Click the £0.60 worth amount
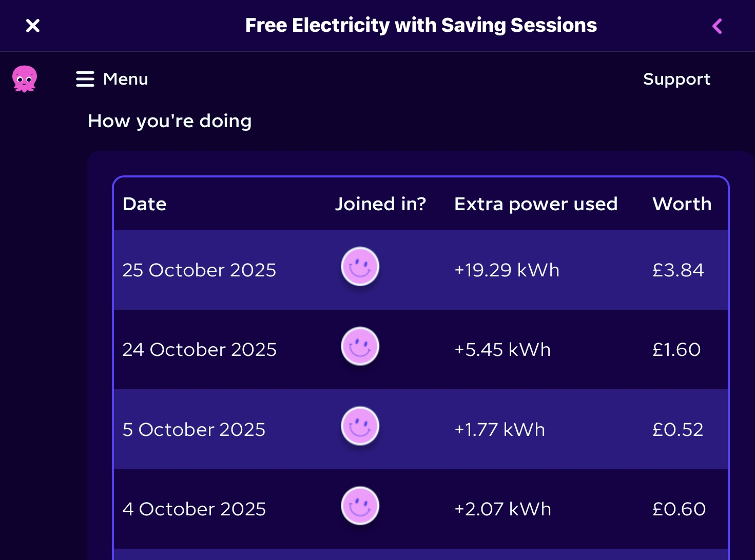Viewport: 755px width, 560px height. pyautogui.click(x=679, y=509)
